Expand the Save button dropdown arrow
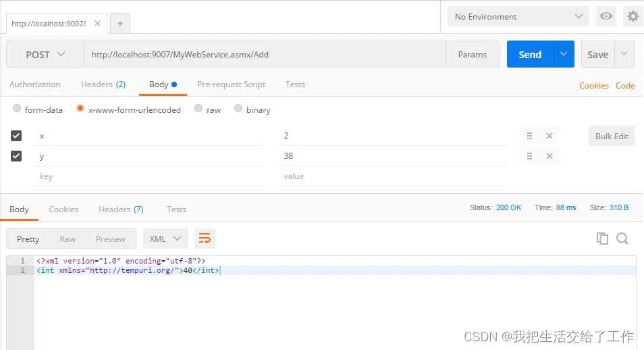This screenshot has width=644, height=350. click(x=624, y=54)
